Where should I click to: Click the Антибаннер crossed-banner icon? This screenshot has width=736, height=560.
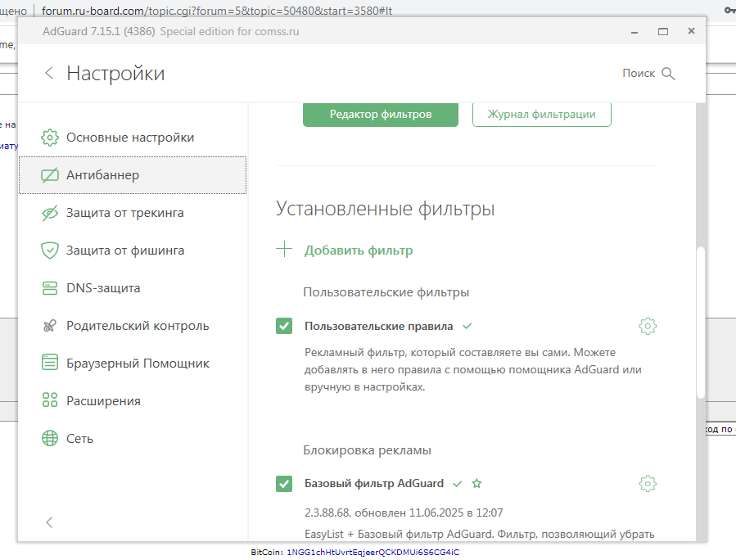[50, 175]
